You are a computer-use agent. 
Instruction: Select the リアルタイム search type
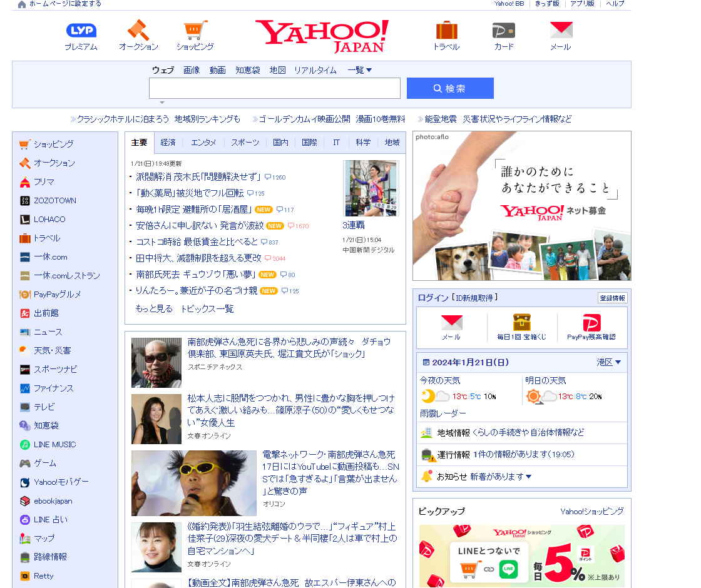click(315, 70)
